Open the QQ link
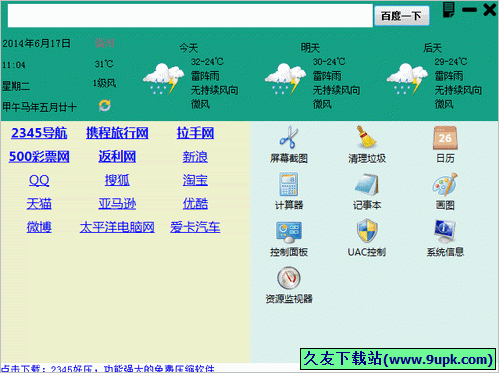This screenshot has height=373, width=499. [x=39, y=180]
